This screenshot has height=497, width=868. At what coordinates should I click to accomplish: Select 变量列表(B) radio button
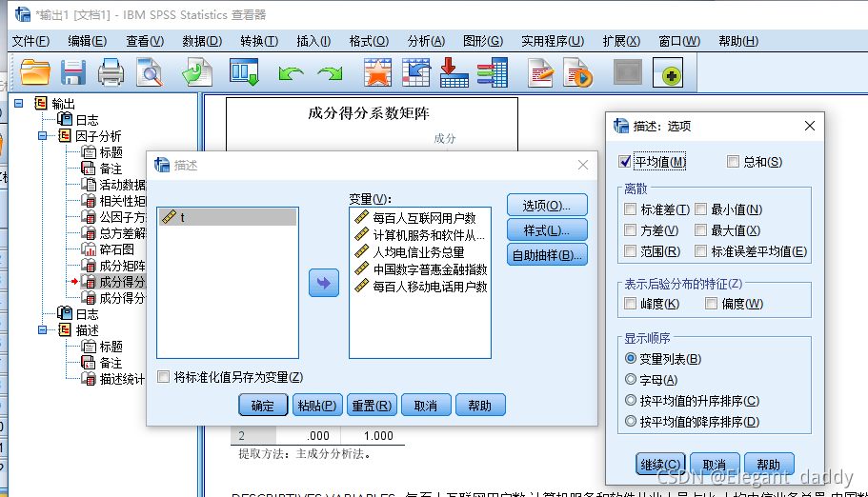click(631, 359)
